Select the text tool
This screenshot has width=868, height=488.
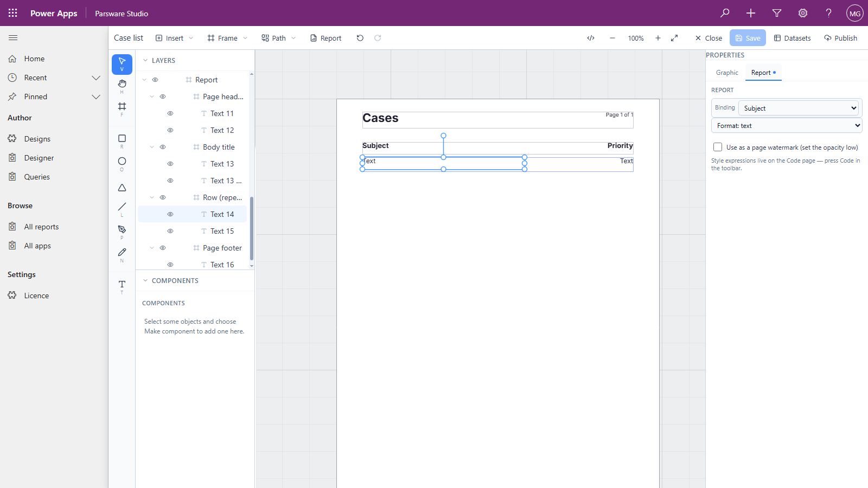(122, 287)
